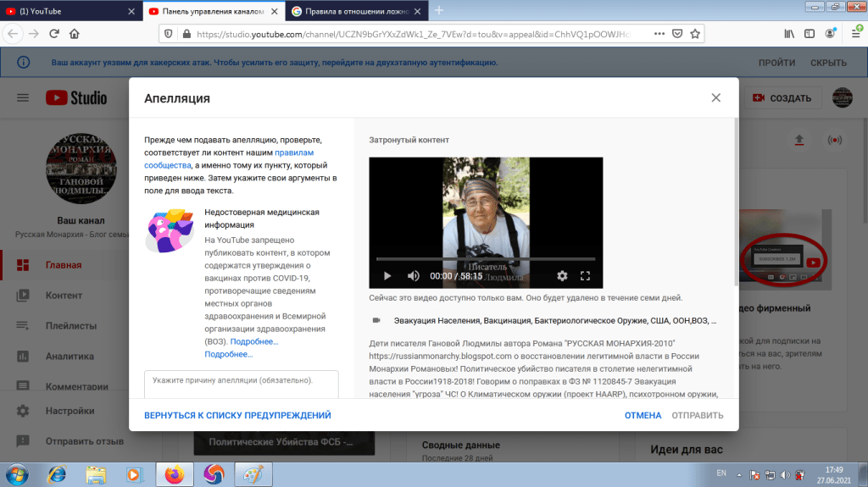Switch to the (1) YouTube tab

coord(68,11)
